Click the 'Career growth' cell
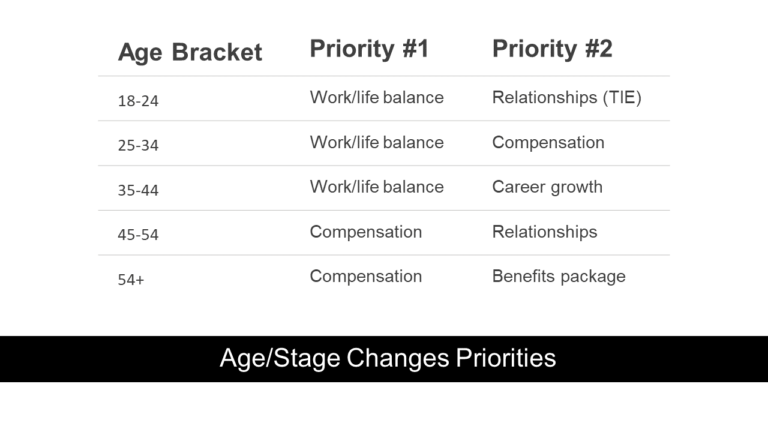 tap(547, 187)
